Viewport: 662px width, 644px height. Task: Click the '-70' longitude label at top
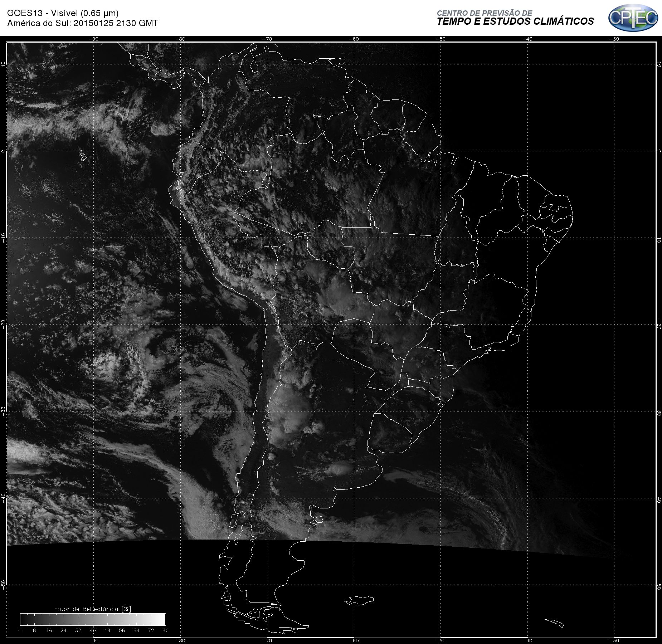tap(267, 39)
